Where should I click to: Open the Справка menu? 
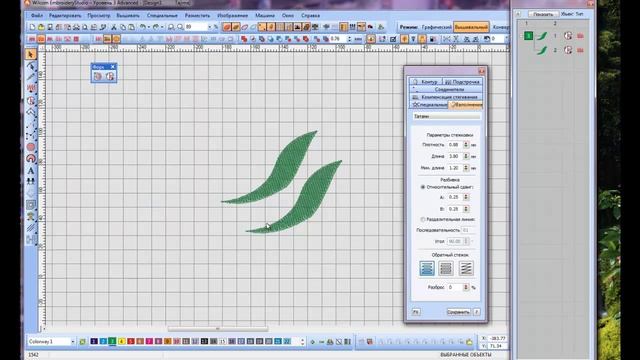[310, 16]
